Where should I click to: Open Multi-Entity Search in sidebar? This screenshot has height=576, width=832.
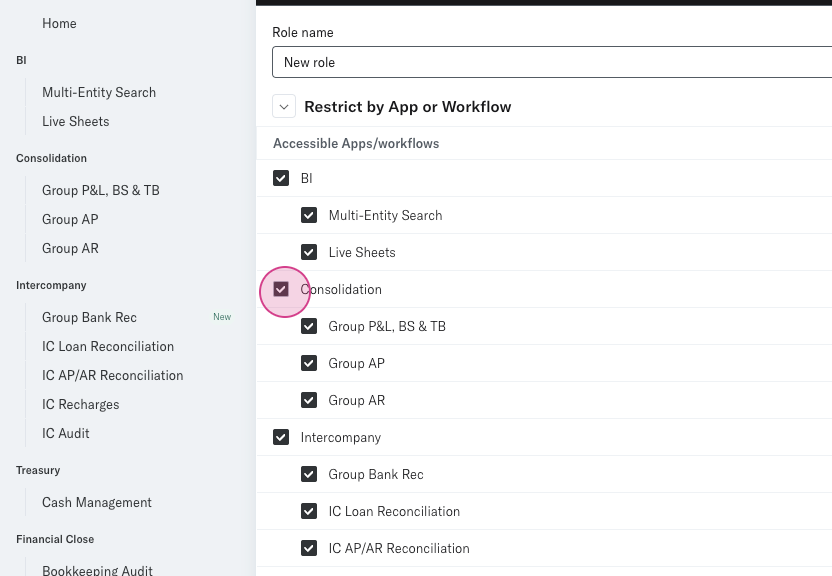pos(99,92)
